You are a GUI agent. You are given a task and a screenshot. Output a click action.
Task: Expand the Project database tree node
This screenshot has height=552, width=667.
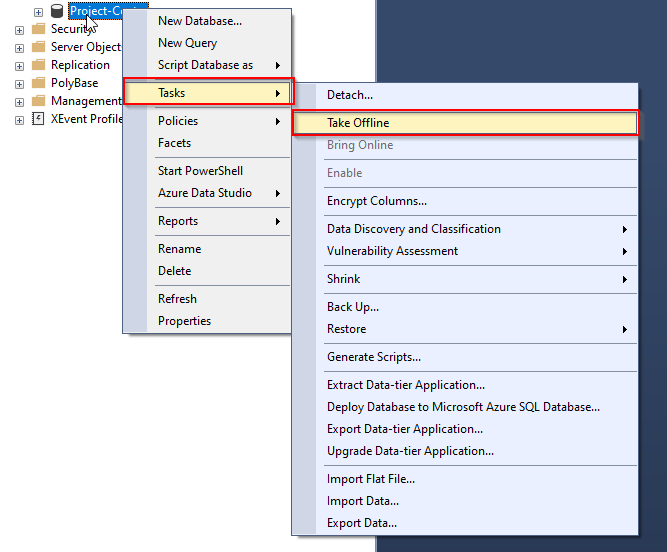38,12
